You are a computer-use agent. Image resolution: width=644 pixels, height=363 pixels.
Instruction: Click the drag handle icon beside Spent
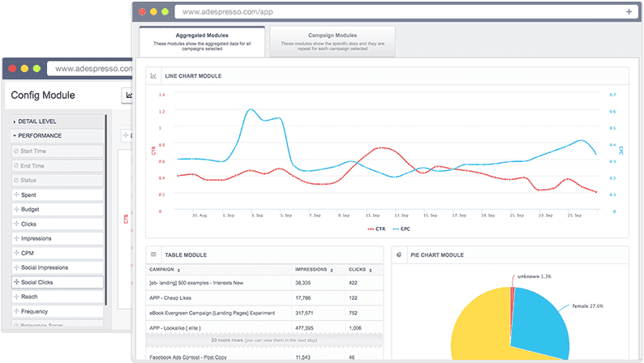tap(15, 195)
